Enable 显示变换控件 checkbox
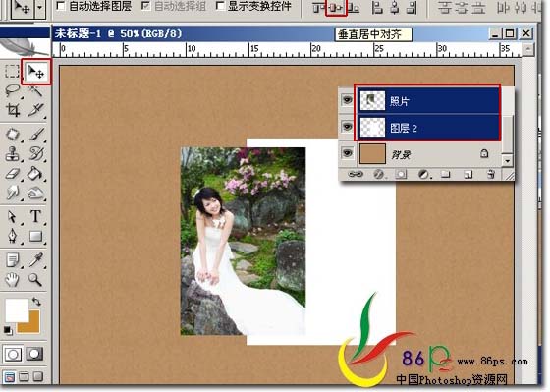The image size is (550, 392). tap(220, 6)
